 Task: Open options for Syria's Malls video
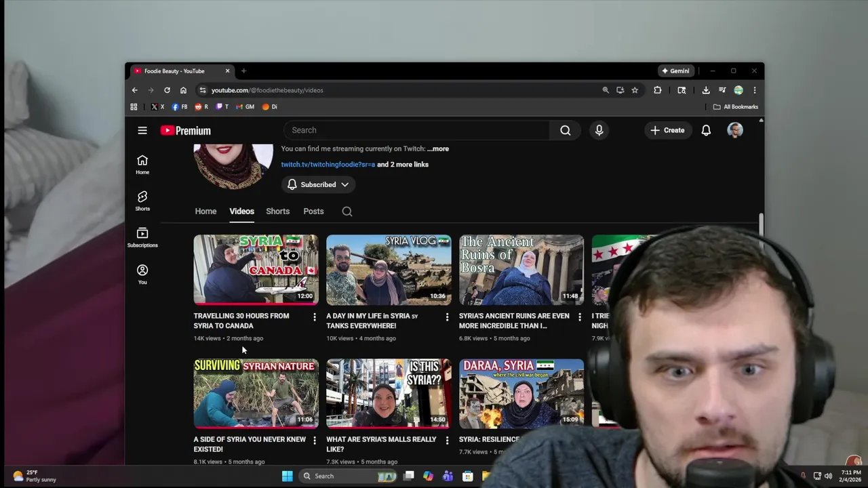coord(447,440)
